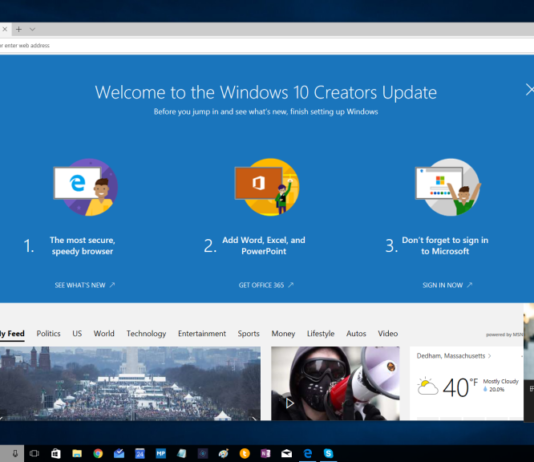
Task: Click the 'Mostly Cloudy' weather text
Action: [x=501, y=381]
